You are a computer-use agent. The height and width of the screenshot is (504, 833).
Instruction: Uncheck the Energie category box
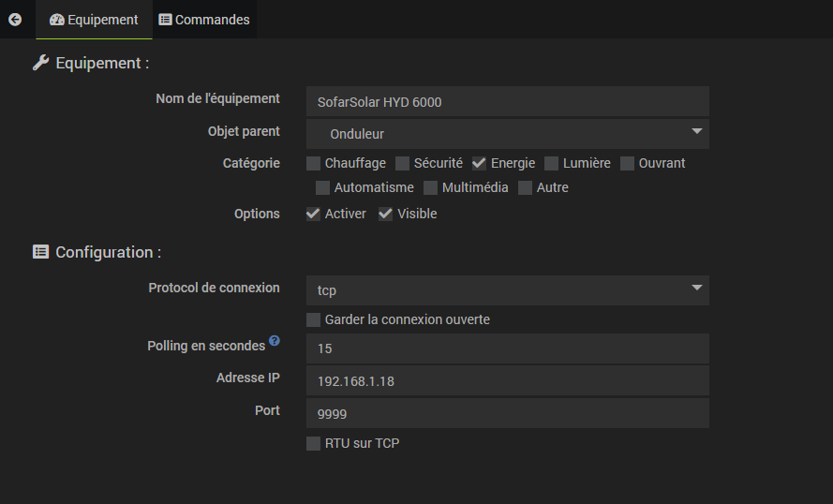click(479, 164)
